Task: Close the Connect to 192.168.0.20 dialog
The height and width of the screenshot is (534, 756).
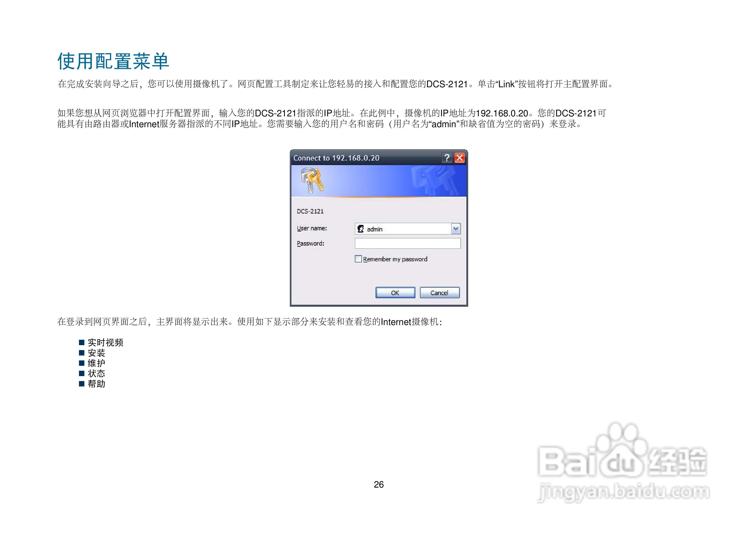Action: [x=460, y=158]
